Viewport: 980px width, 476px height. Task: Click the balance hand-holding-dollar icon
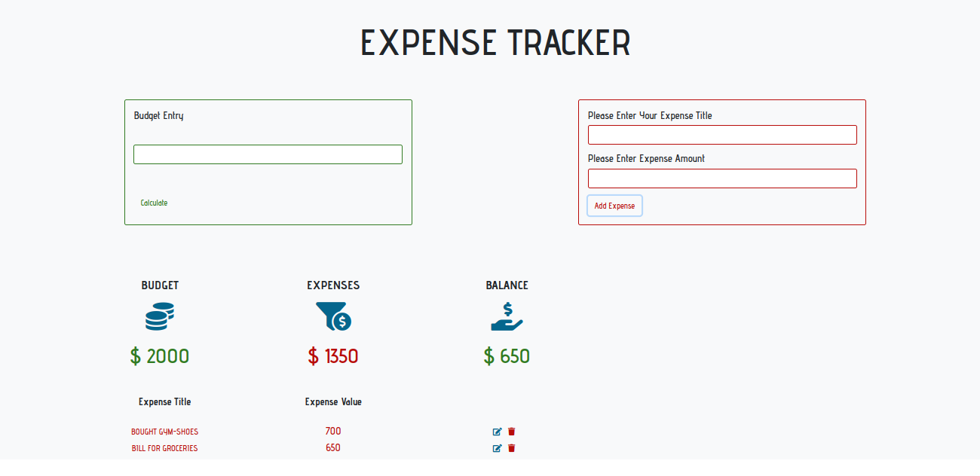[507, 316]
